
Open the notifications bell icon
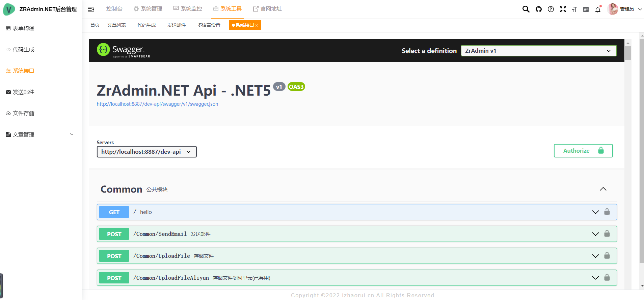coord(598,9)
